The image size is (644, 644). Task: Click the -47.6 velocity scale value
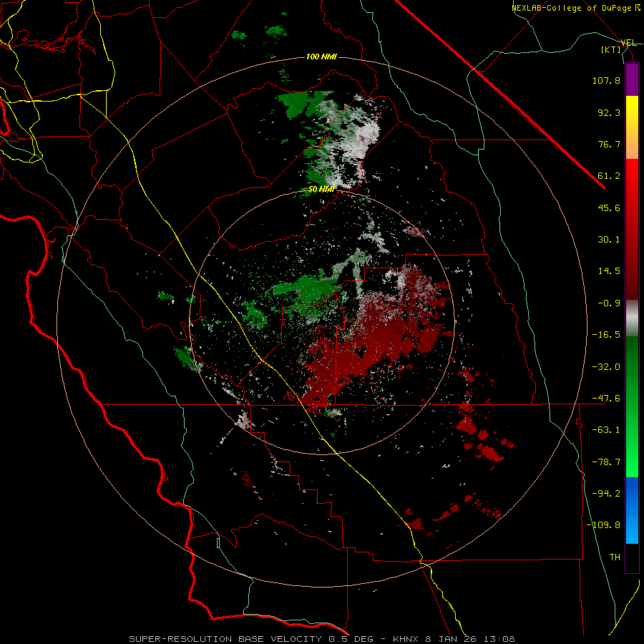coord(606,399)
